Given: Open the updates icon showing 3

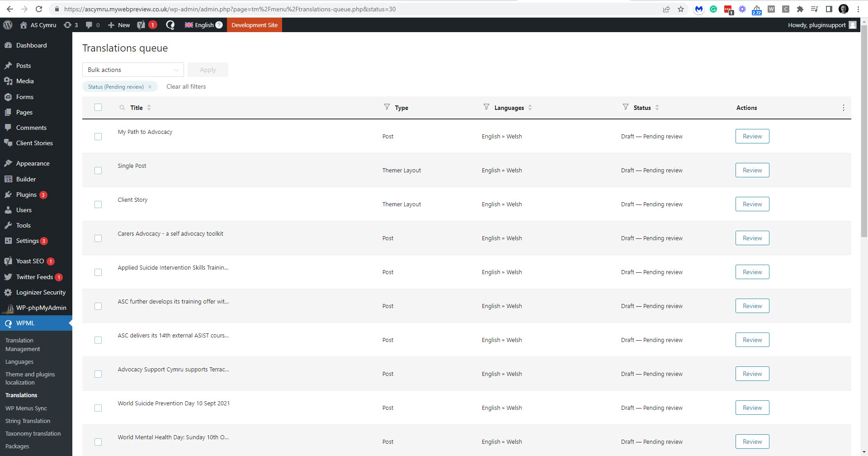Looking at the screenshot, I should coord(71,25).
